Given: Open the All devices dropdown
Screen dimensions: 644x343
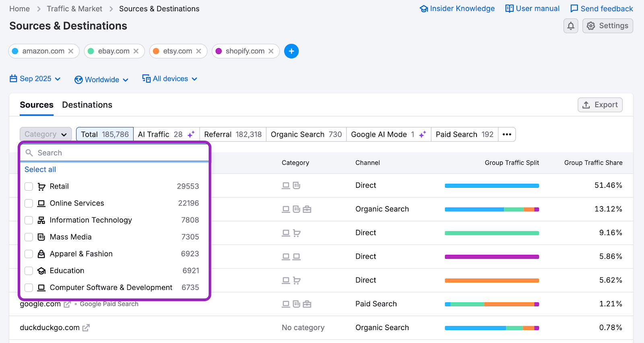Looking at the screenshot, I should click(170, 79).
